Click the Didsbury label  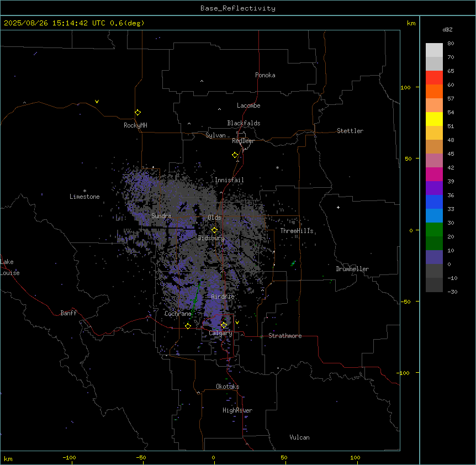(211, 238)
